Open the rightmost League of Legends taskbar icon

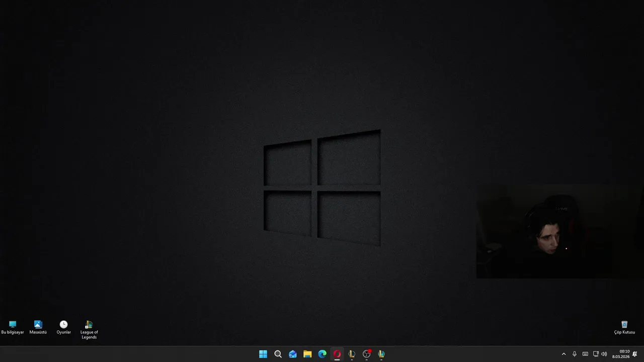tap(381, 354)
